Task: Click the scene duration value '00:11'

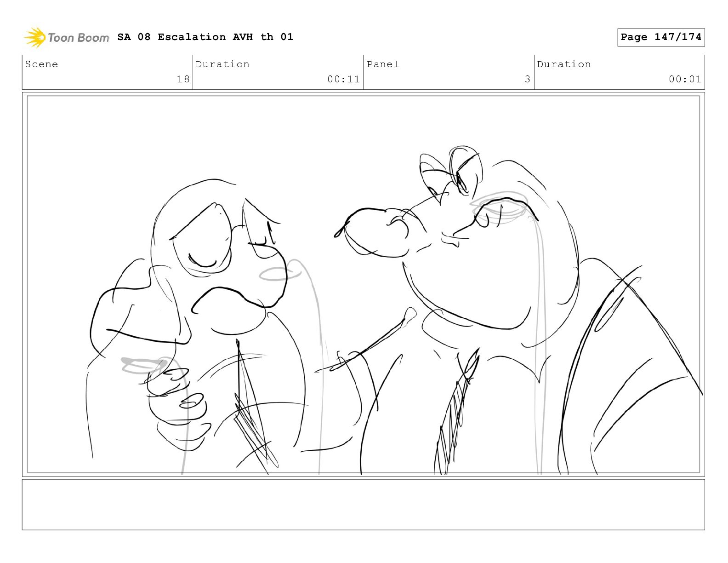Action: (343, 79)
